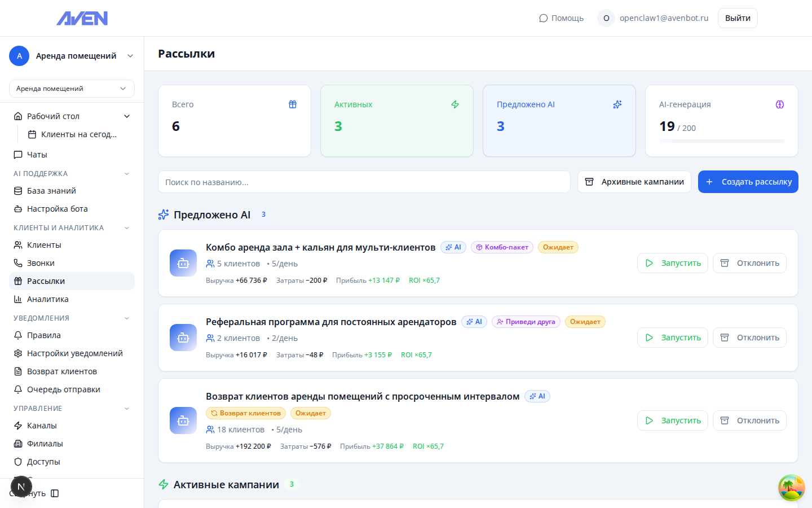Open Архивные кампании list

(x=634, y=182)
